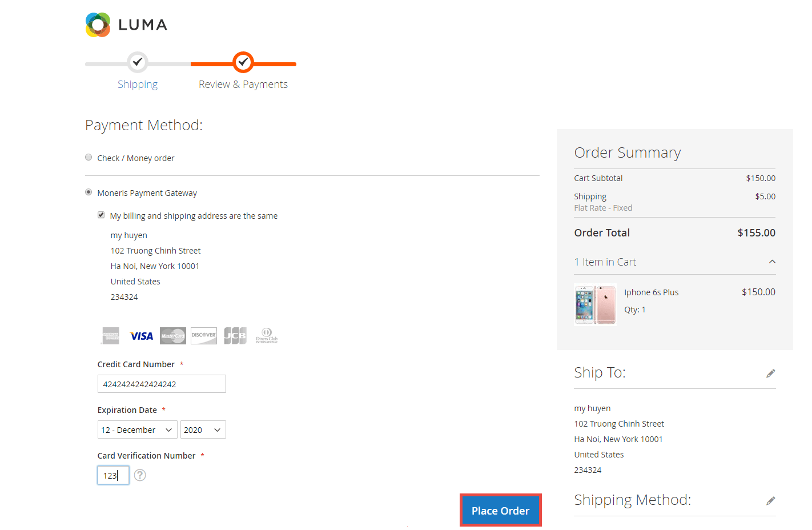Image resolution: width=812 pixels, height=530 pixels.
Task: Click the JCB card icon
Action: (235, 336)
